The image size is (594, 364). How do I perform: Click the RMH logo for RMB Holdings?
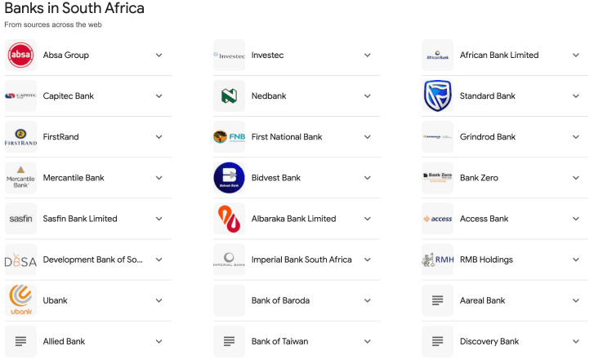tap(438, 260)
